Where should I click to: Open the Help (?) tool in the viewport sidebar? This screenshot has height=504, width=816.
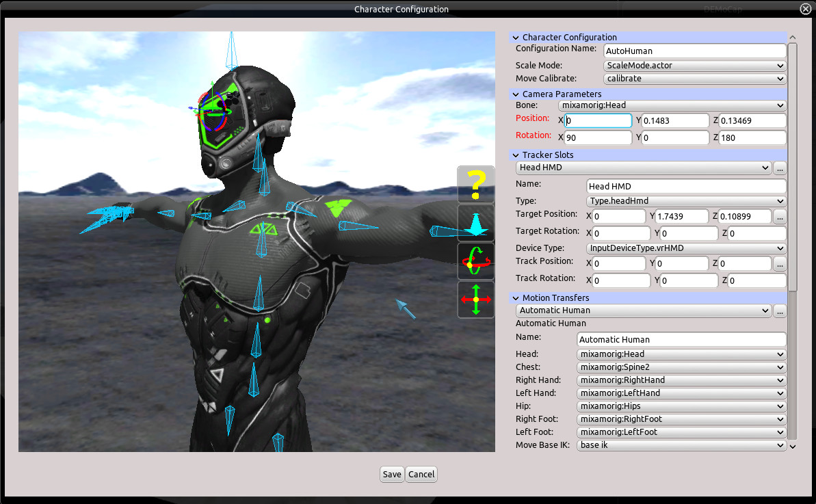pos(475,183)
